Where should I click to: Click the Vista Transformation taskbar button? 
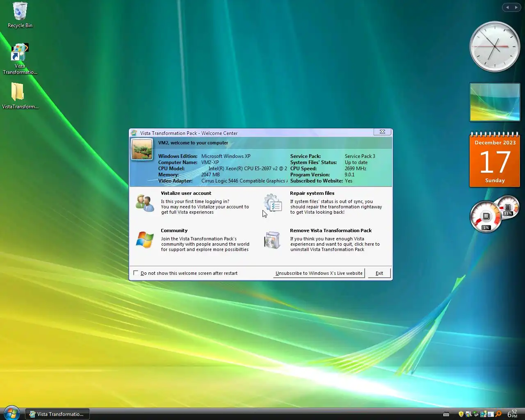(x=57, y=414)
